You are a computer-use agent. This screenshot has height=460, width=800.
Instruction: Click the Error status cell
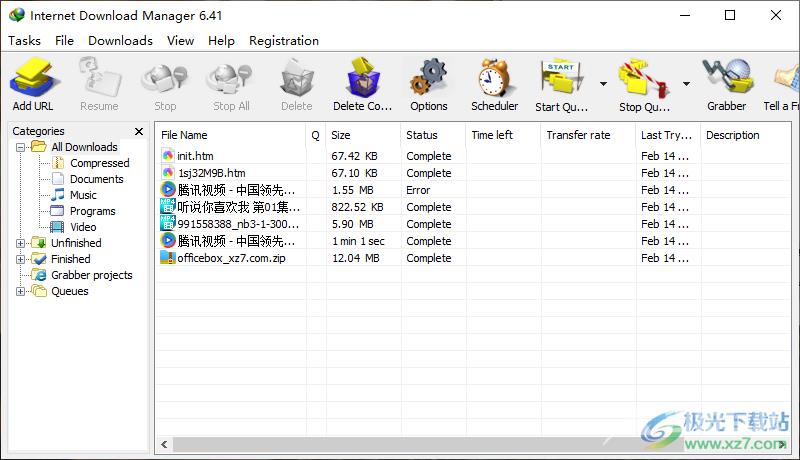pyautogui.click(x=418, y=190)
